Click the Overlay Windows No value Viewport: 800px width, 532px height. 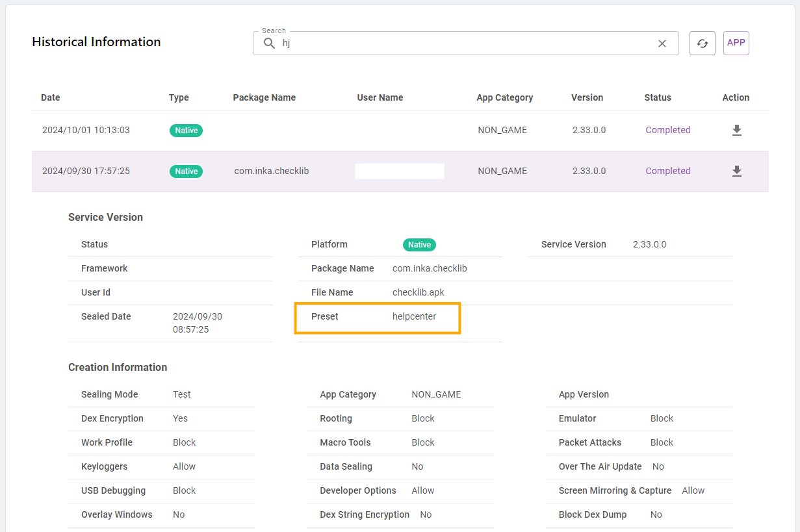179,514
